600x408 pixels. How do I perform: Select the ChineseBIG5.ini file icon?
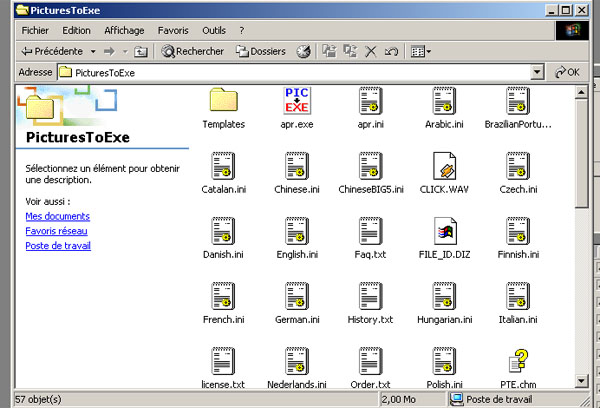coord(370,166)
